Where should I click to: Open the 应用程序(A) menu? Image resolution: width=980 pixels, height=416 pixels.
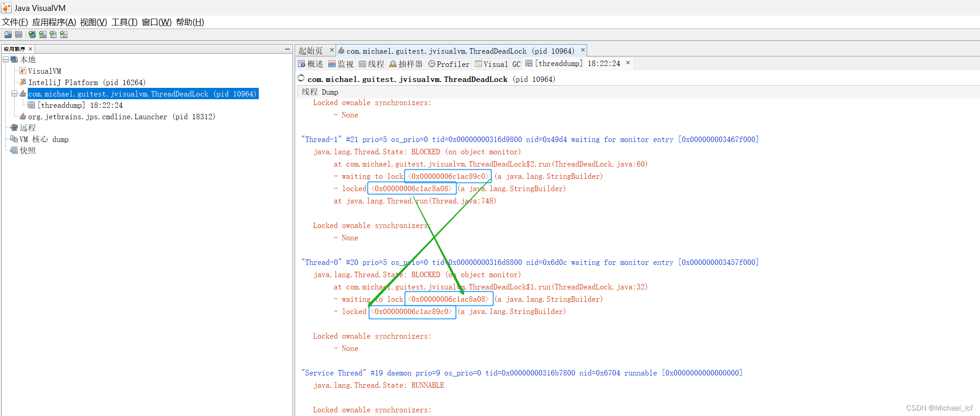click(x=54, y=22)
